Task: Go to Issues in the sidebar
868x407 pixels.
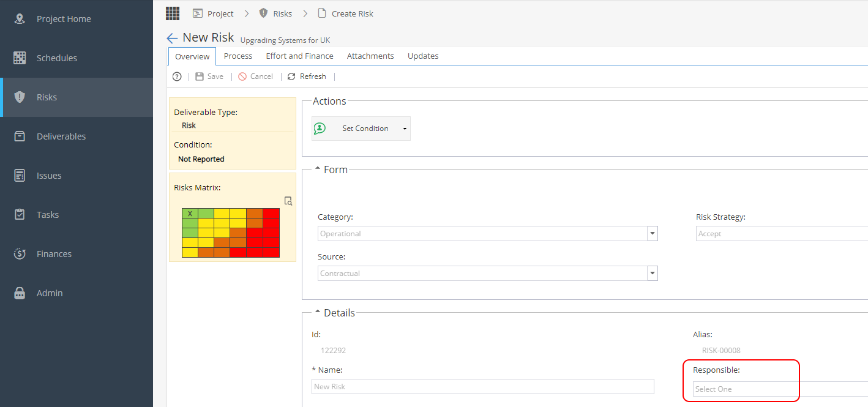Action: [77, 176]
